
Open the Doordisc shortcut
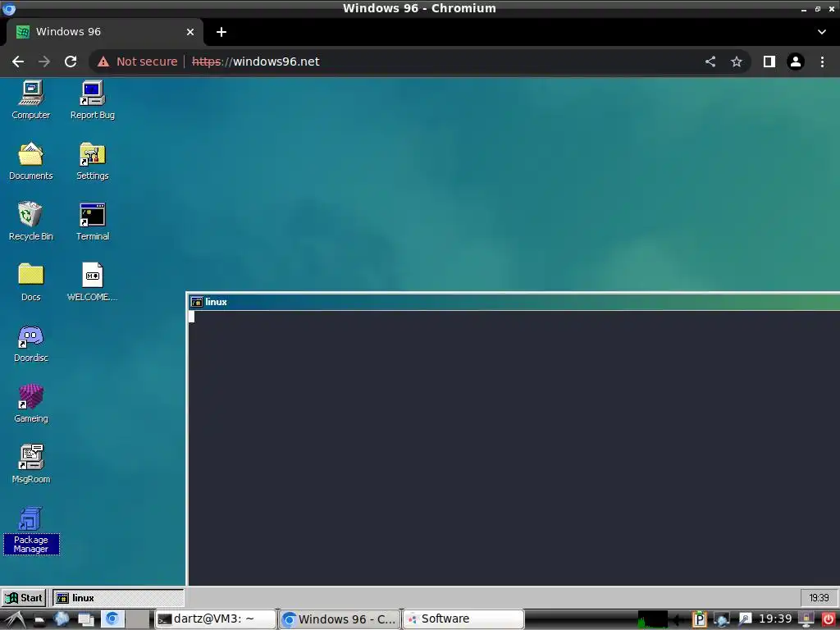[x=31, y=343]
